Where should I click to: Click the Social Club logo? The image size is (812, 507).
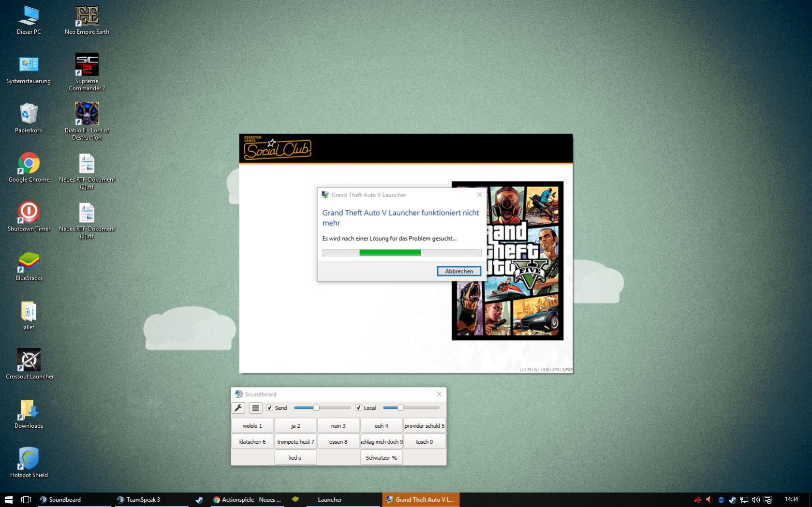pos(278,148)
